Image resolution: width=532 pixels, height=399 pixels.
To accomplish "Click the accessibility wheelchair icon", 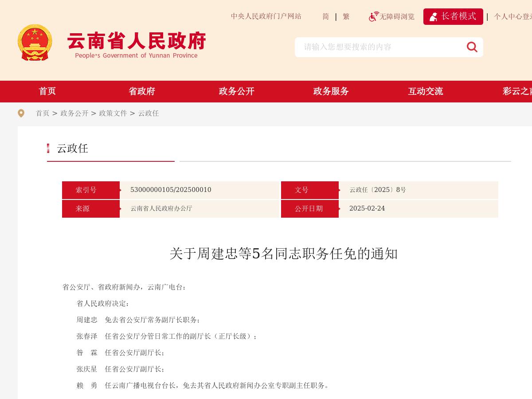I will click(x=374, y=16).
